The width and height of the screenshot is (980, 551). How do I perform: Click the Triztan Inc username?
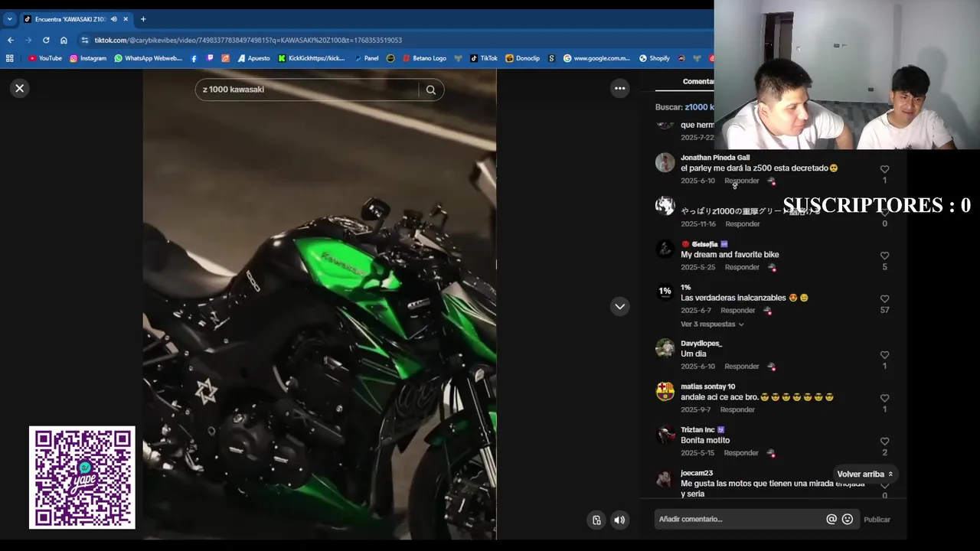[x=697, y=430]
